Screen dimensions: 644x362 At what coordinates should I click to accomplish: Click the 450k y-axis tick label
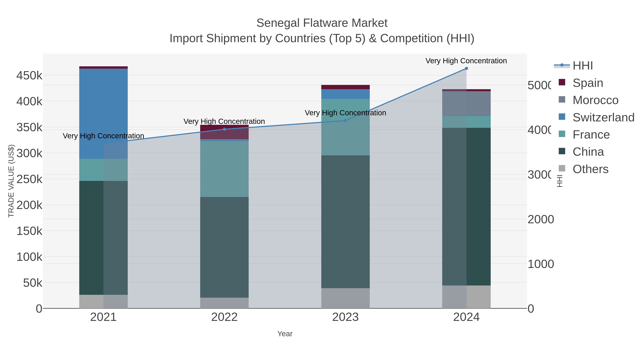click(x=29, y=75)
